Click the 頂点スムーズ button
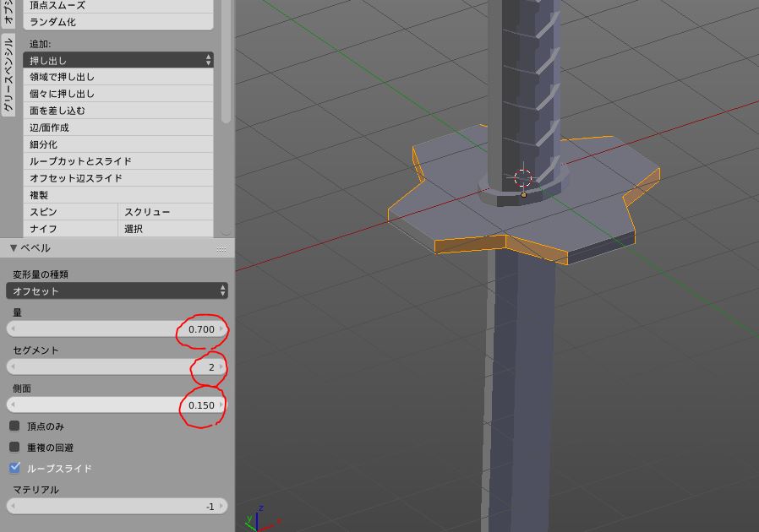759x532 pixels. 118,6
